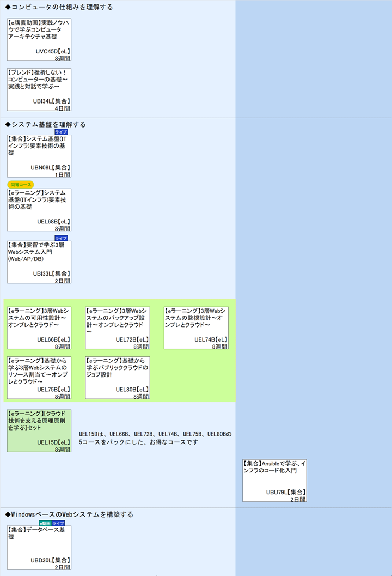The width and height of the screenshot is (392, 576).
Task: Open the UVC45D コンピュータアーキテクチャ基礎 course
Action: (x=39, y=40)
